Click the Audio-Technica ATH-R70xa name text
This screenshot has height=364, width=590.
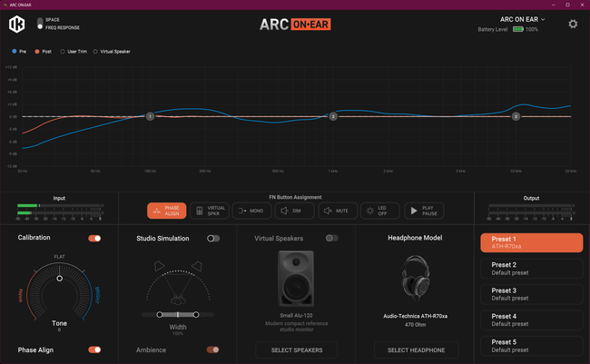pos(416,316)
